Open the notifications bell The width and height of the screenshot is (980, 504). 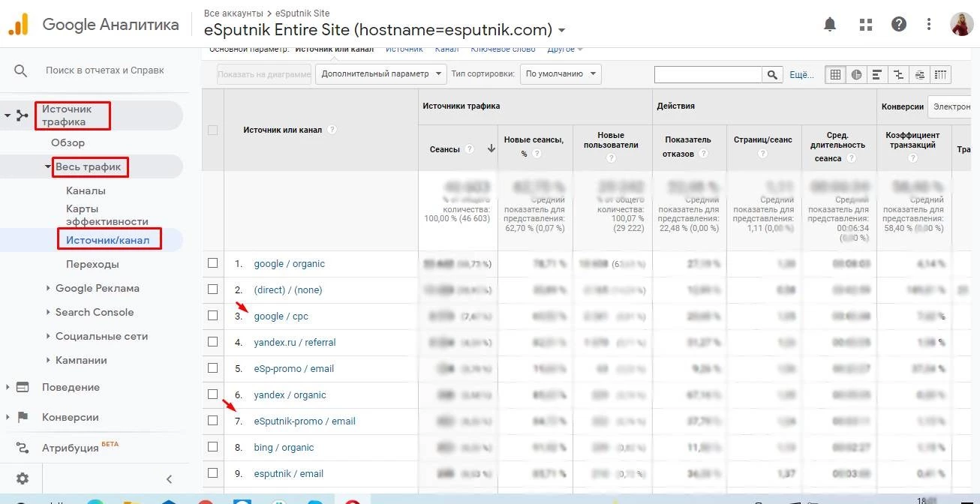click(830, 24)
